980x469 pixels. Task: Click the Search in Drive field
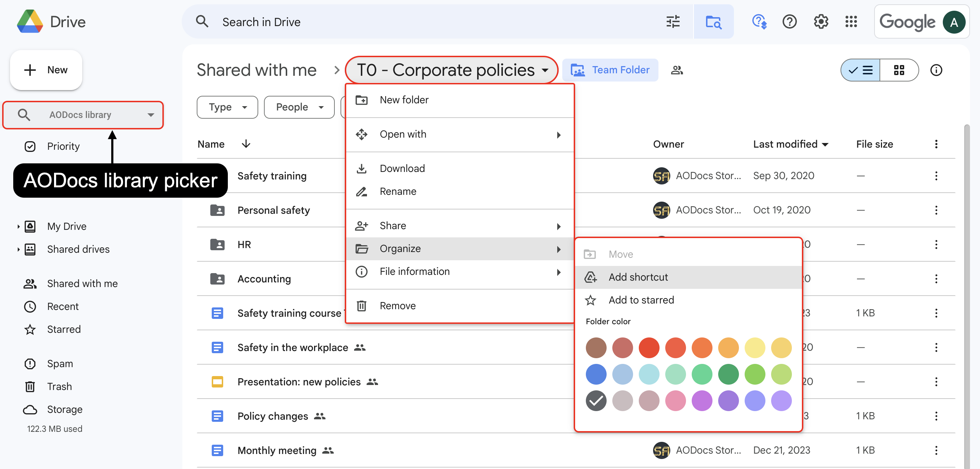437,22
